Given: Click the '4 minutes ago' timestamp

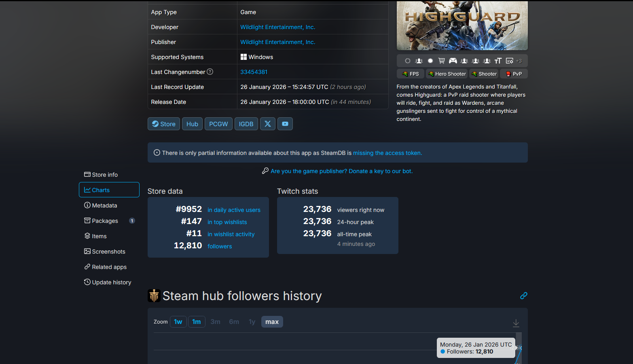Looking at the screenshot, I should pyautogui.click(x=356, y=244).
